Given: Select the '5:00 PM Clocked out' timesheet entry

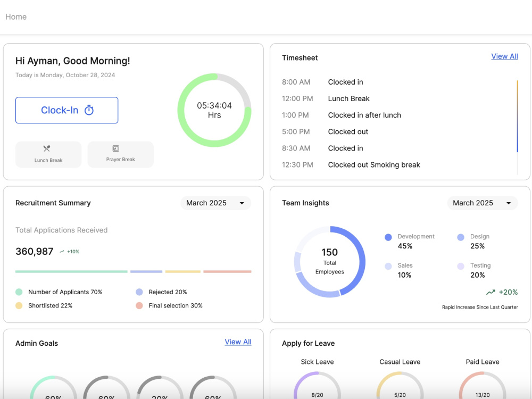Looking at the screenshot, I should (x=325, y=131).
